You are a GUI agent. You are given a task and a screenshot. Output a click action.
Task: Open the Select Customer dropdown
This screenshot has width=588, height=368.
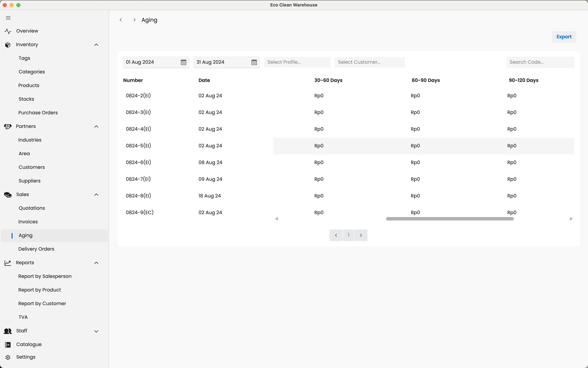[370, 62]
